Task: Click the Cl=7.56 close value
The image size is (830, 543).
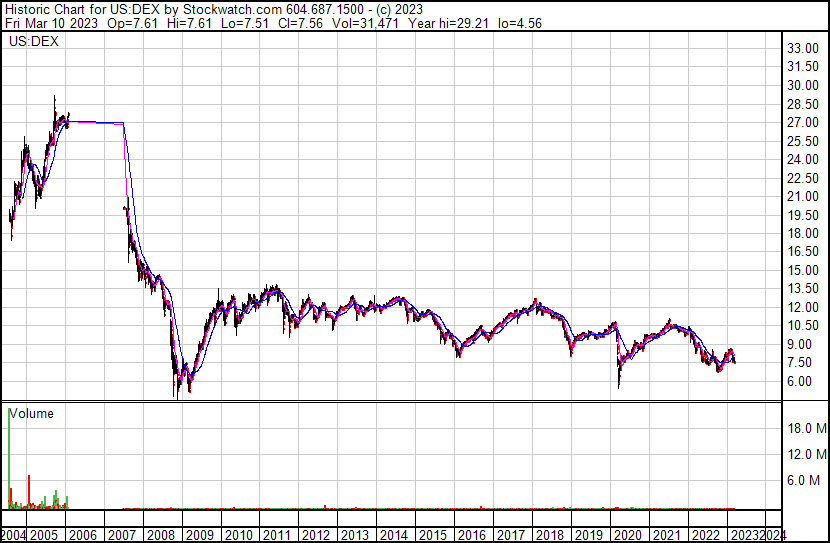Action: pyautogui.click(x=300, y=23)
